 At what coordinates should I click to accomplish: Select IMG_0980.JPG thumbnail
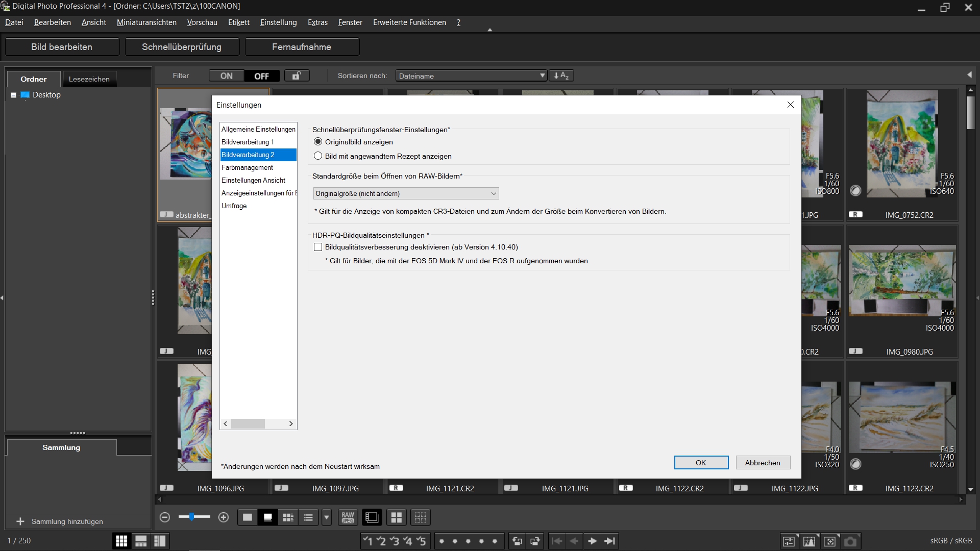pyautogui.click(x=902, y=291)
